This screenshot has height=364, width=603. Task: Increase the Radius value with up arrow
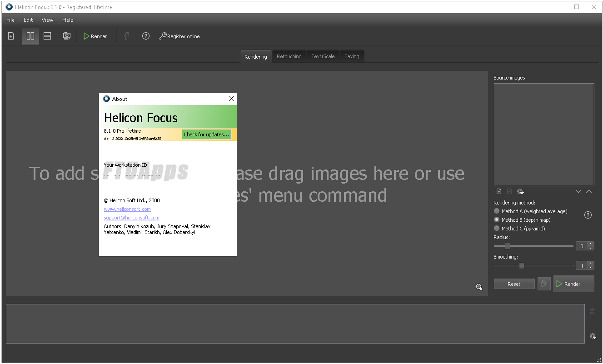[x=591, y=244]
